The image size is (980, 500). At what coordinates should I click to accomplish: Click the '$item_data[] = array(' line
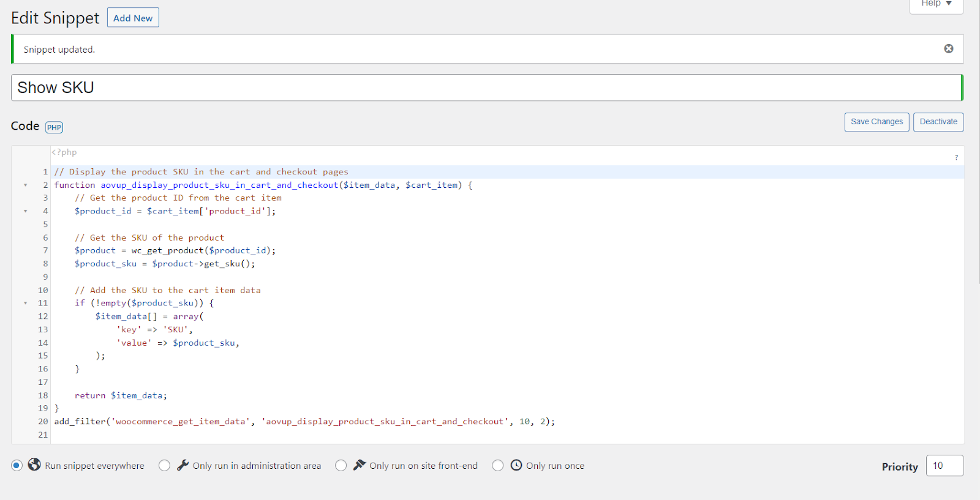(x=149, y=316)
